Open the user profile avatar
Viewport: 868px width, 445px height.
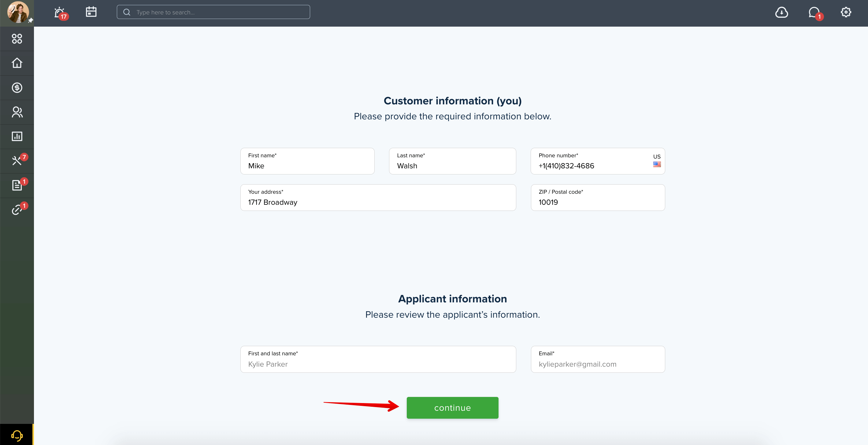18,13
